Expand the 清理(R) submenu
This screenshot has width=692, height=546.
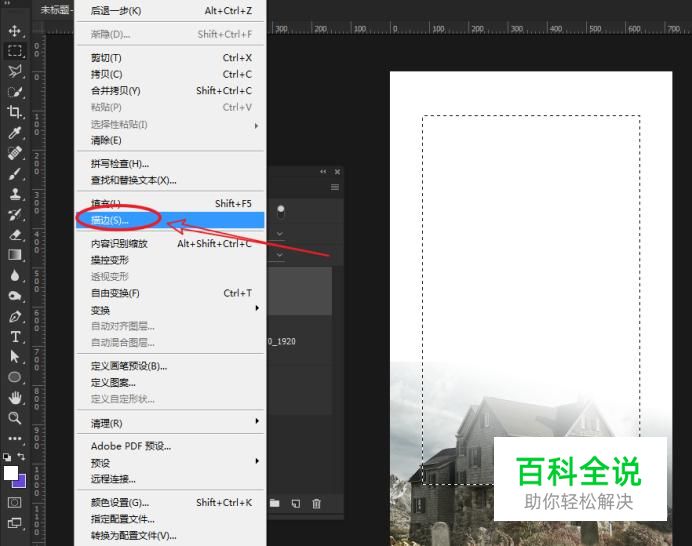click(171, 423)
